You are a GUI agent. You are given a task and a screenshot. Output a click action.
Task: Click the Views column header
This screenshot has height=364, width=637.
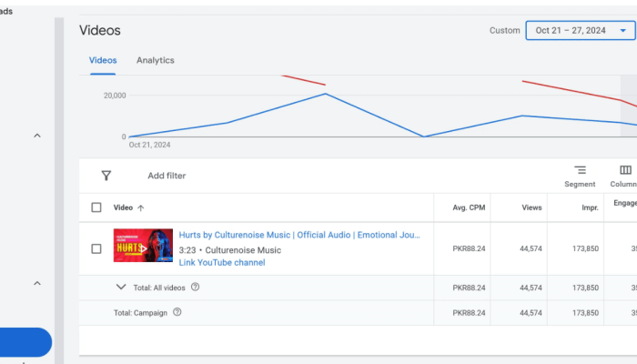pos(531,207)
